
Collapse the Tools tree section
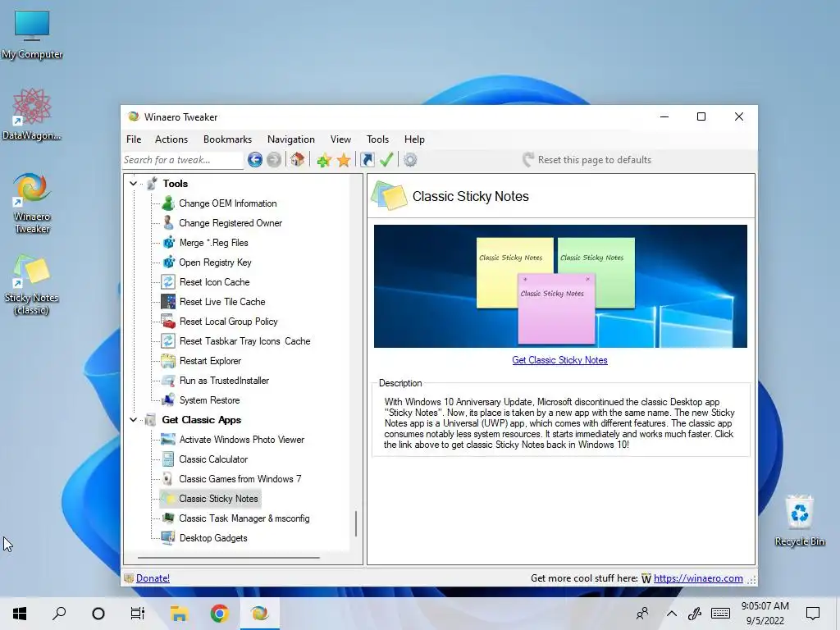[x=134, y=183]
